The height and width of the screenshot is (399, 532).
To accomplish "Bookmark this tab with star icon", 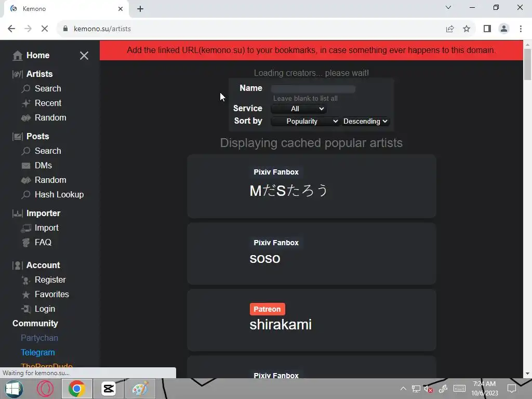I will 467,29.
